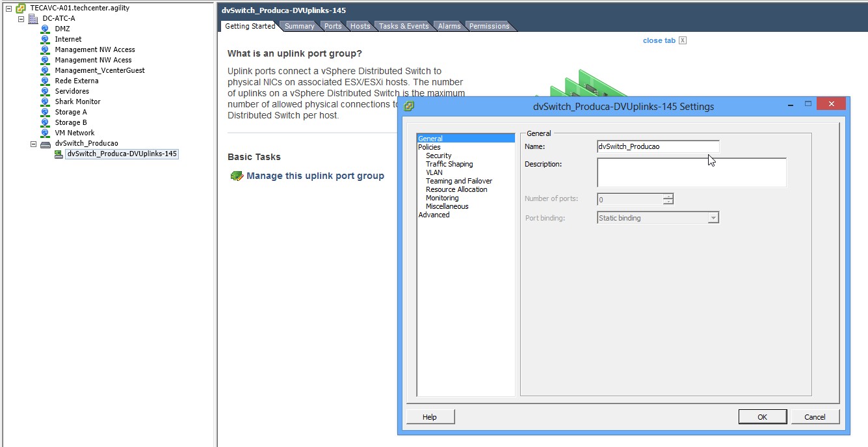Select the VLAN policy entry
Image resolution: width=868 pixels, height=447 pixels.
(434, 172)
